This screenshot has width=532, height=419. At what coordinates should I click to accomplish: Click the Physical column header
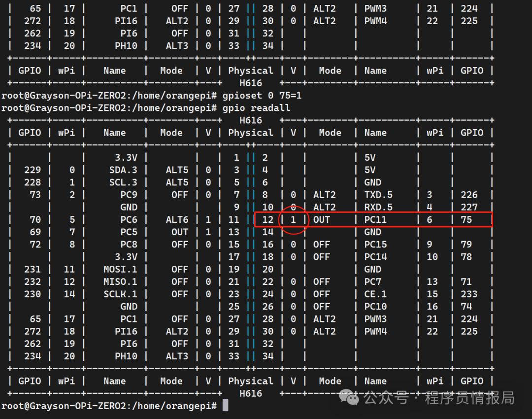coord(251,132)
